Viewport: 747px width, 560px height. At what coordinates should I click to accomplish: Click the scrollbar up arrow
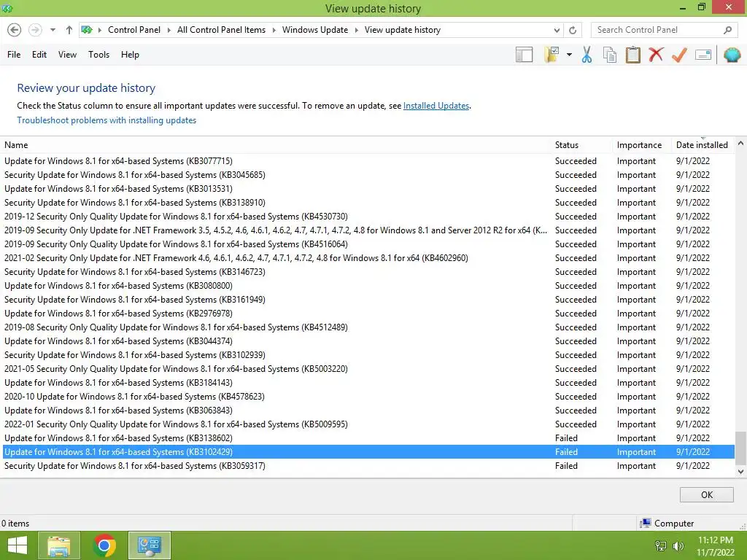click(740, 143)
